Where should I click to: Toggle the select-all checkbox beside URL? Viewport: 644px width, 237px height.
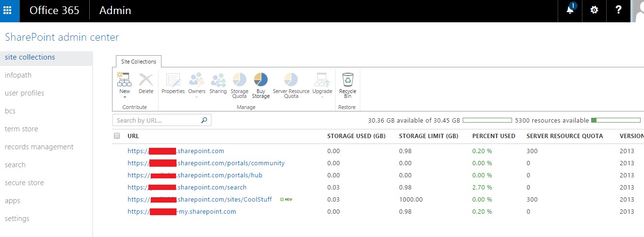(x=117, y=136)
